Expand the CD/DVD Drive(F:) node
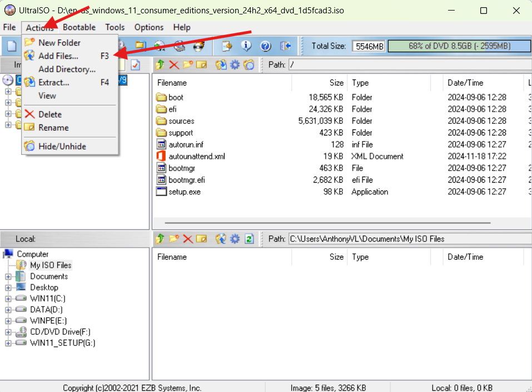532x392 pixels. click(x=8, y=332)
